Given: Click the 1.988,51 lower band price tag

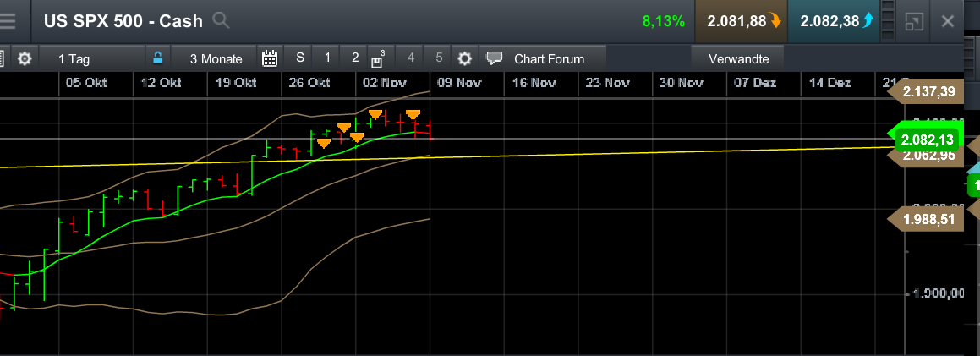Looking at the screenshot, I should (927, 219).
